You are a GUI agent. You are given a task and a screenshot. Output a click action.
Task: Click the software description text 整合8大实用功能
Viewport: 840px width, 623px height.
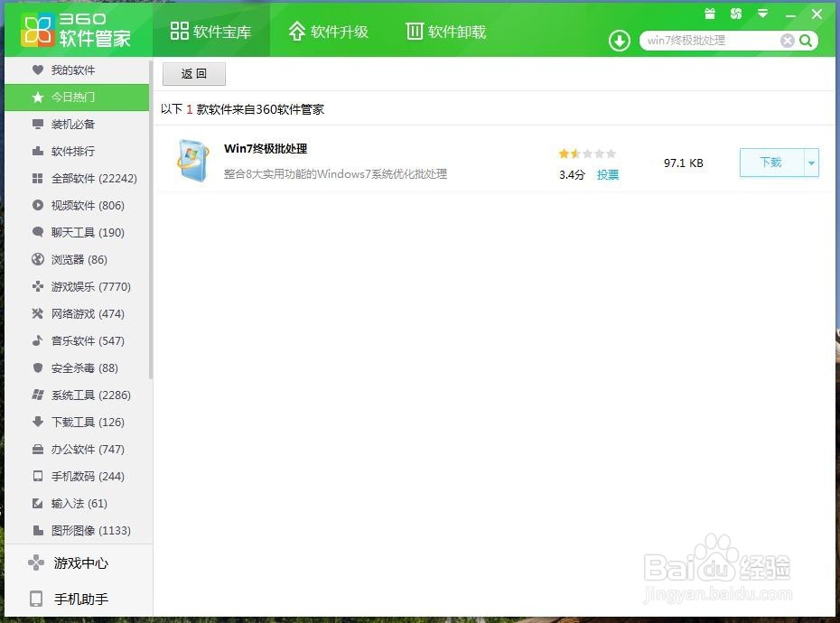pos(335,174)
